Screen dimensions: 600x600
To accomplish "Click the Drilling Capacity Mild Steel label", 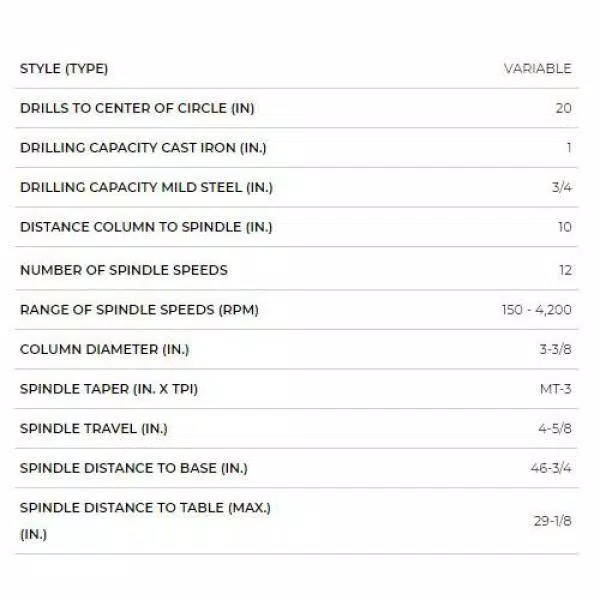I will (146, 187).
